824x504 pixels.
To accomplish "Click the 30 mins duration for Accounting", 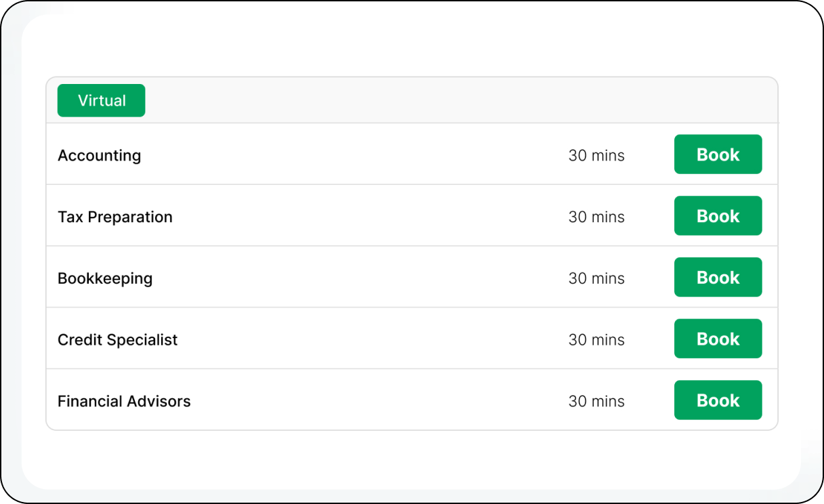I will coord(596,155).
